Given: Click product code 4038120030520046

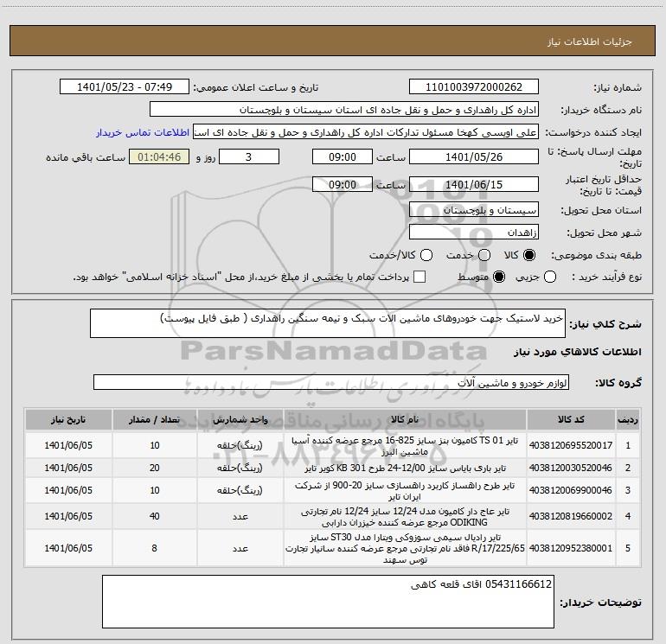Looking at the screenshot, I should coord(571,468).
